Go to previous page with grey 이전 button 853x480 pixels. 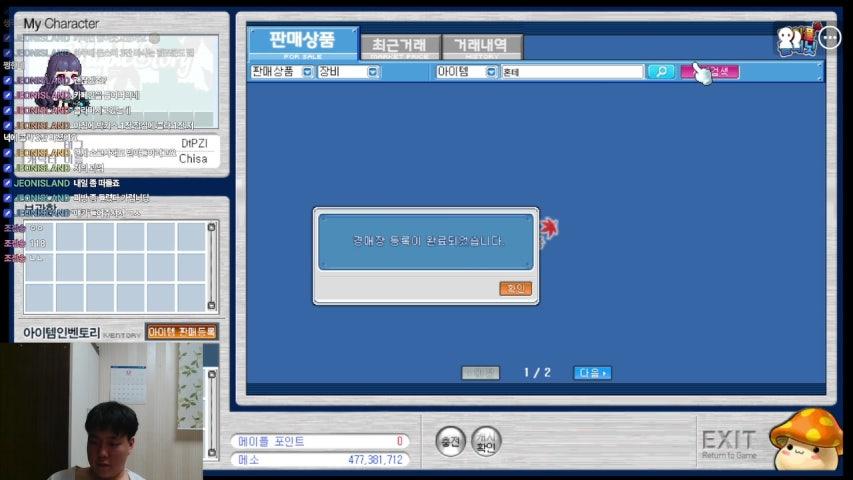[x=480, y=373]
